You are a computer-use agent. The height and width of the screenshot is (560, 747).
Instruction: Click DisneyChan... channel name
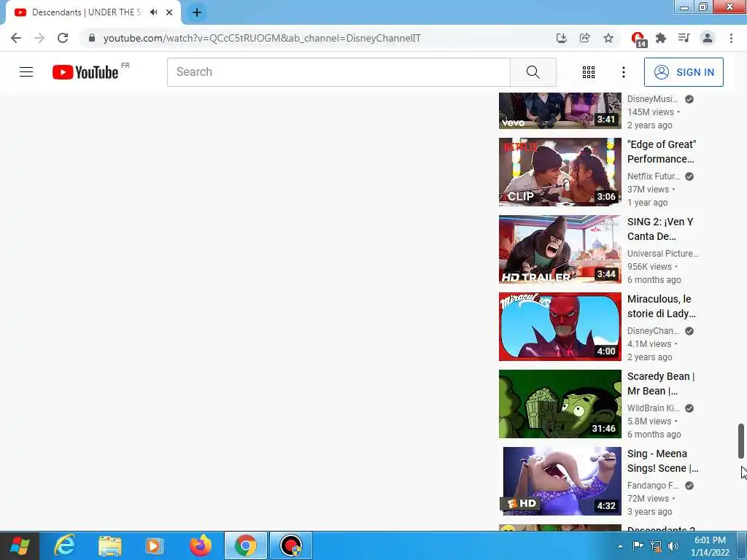pos(653,331)
